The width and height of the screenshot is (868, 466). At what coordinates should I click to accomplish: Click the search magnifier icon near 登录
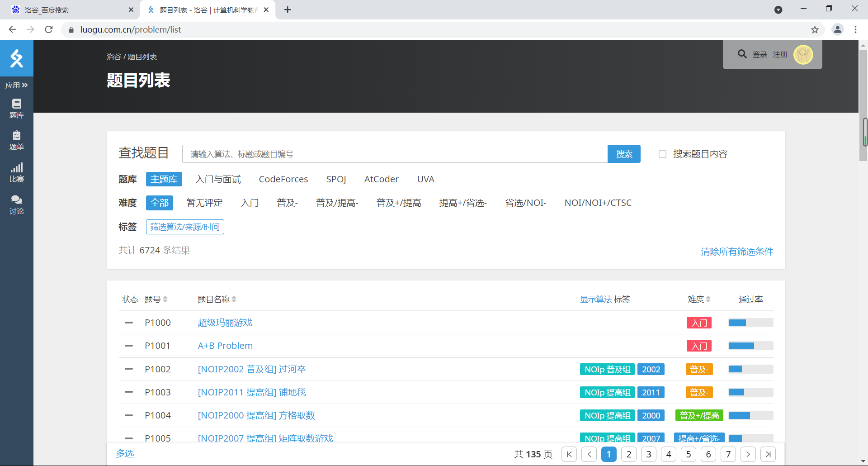[742, 54]
